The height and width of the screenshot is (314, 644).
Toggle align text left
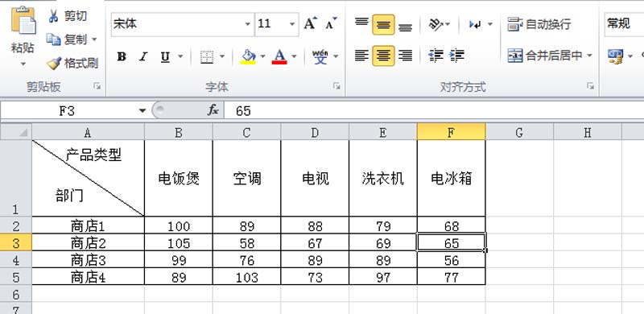[x=361, y=56]
